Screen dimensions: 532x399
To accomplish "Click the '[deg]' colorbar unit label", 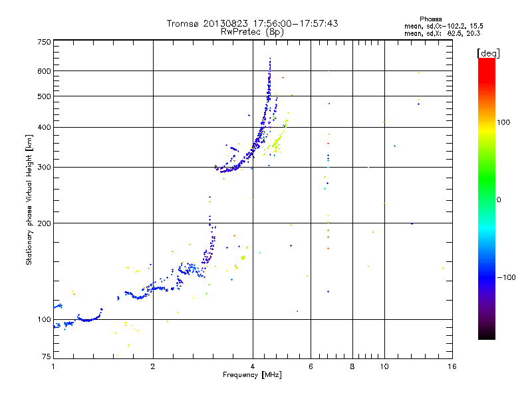I will tap(488, 53).
